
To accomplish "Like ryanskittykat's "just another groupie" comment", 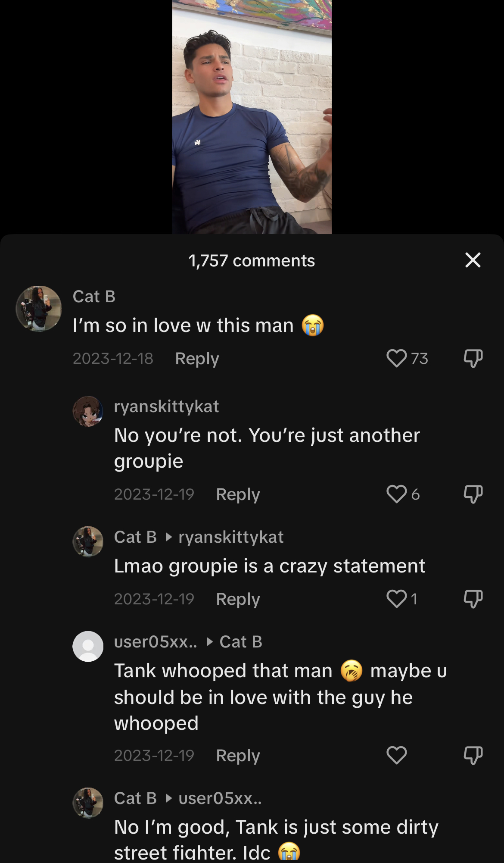I will [397, 494].
